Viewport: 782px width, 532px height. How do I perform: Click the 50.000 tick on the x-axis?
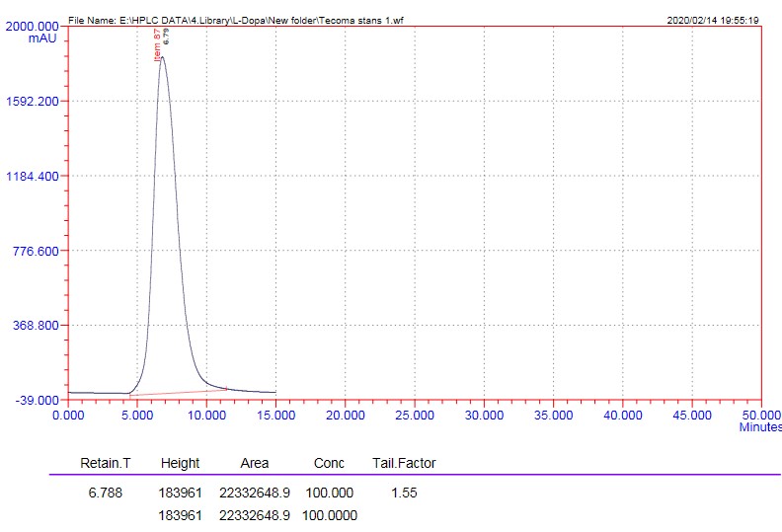pyautogui.click(x=760, y=416)
